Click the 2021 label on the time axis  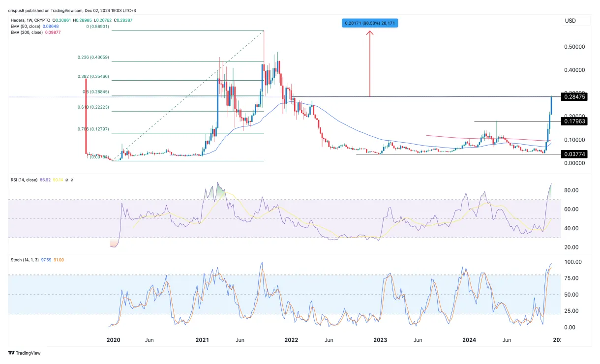click(x=202, y=340)
